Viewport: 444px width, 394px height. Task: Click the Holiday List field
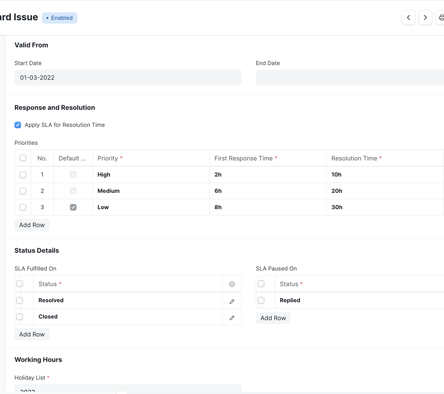coord(128,388)
